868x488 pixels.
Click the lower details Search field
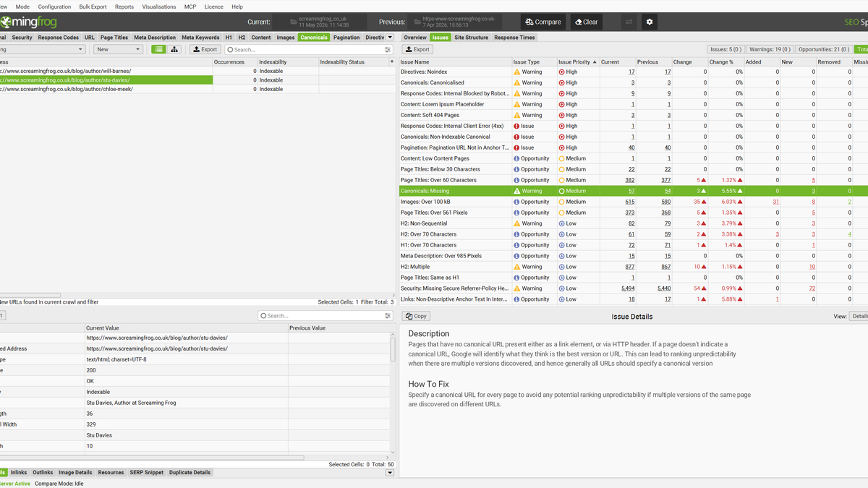tap(325, 316)
